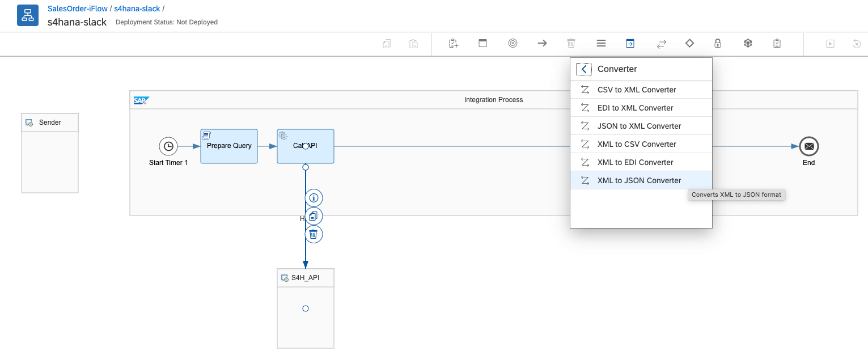Select the Start Timer 1 event
868x355 pixels.
point(168,146)
